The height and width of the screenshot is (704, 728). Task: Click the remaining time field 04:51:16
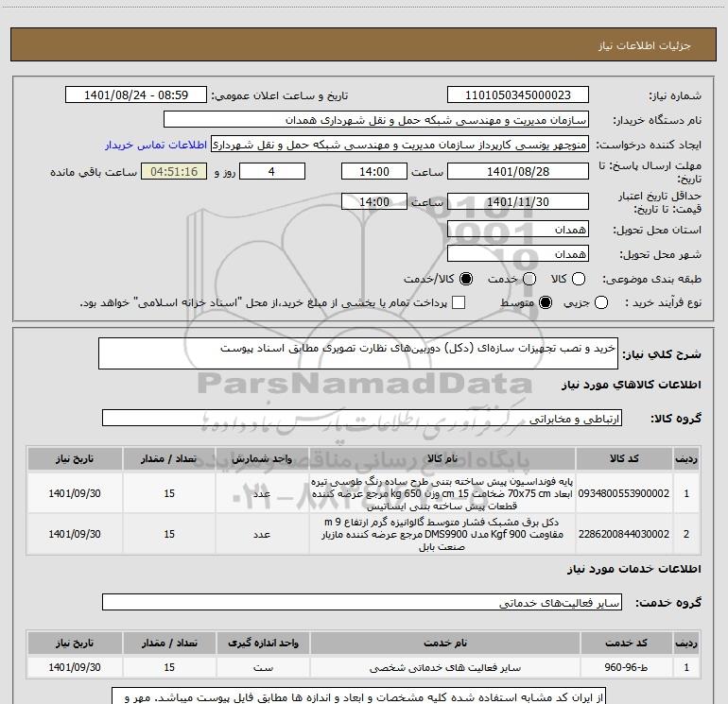pos(174,172)
